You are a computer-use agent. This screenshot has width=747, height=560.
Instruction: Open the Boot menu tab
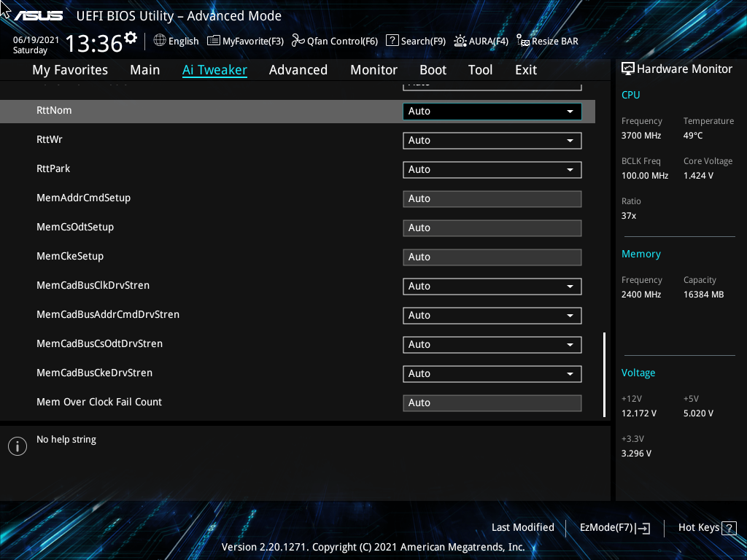coord(433,69)
